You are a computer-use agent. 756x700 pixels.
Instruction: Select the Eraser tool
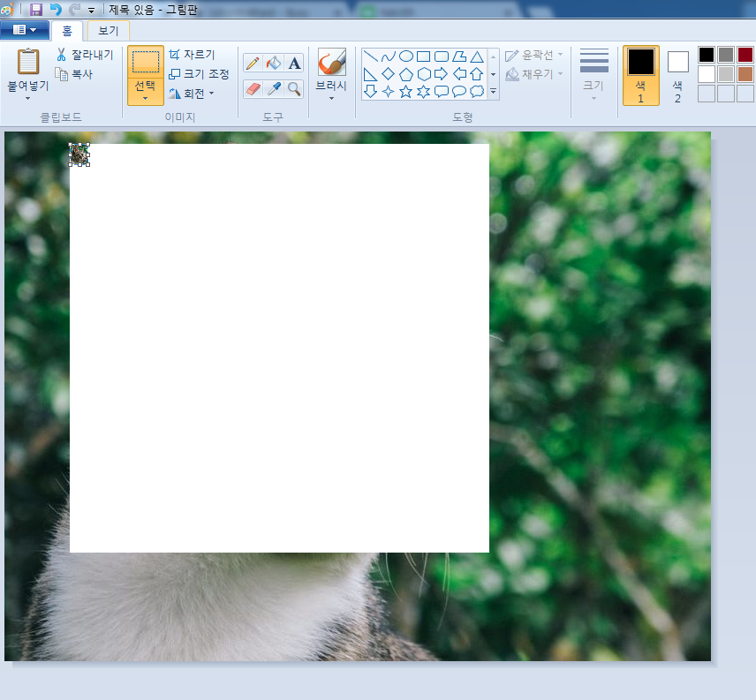(x=253, y=89)
